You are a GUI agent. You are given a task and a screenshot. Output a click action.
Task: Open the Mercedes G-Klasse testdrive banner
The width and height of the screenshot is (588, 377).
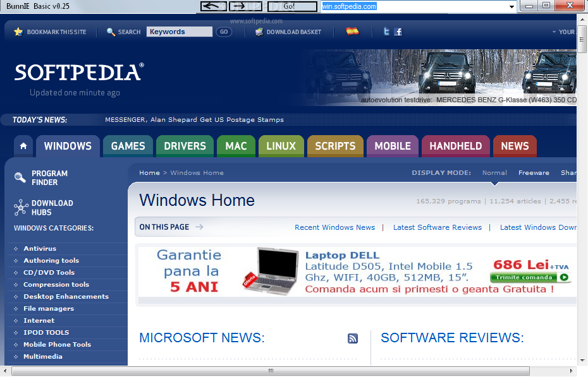[439, 78]
